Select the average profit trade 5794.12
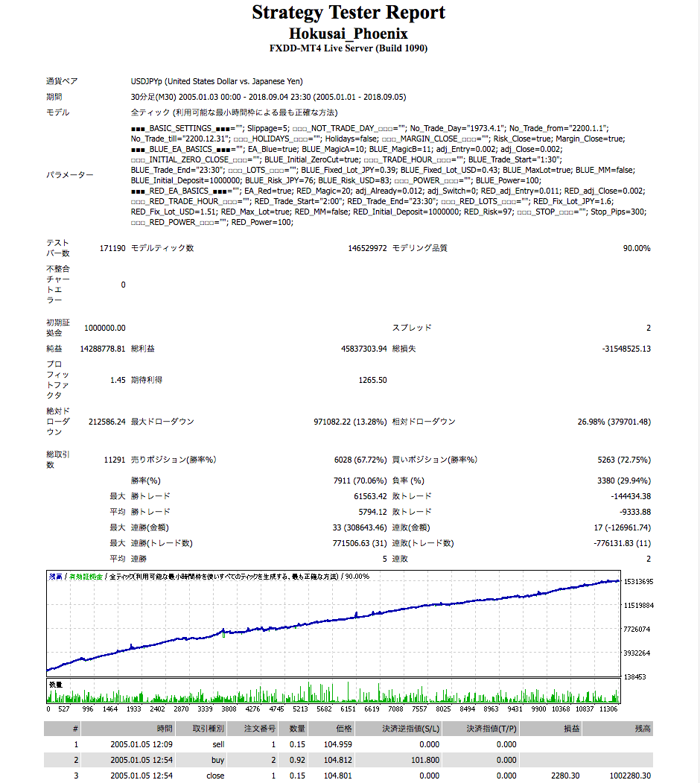 [372, 512]
